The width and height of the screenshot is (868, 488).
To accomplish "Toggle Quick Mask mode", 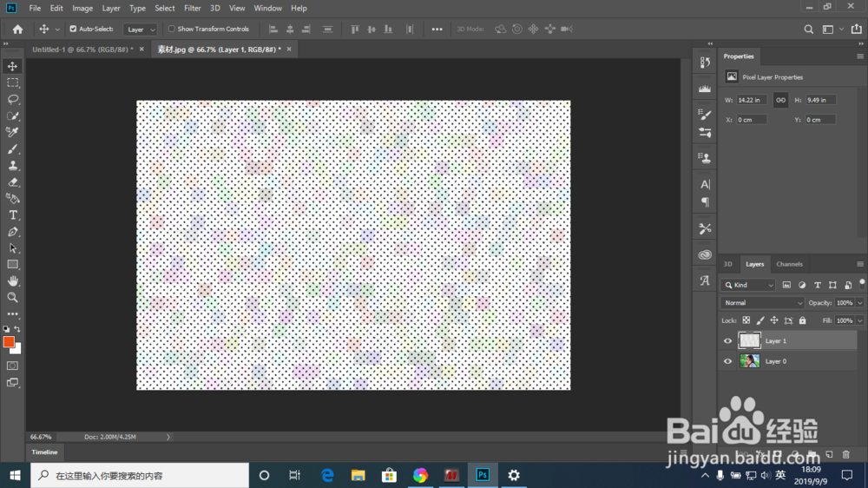I will [12, 366].
